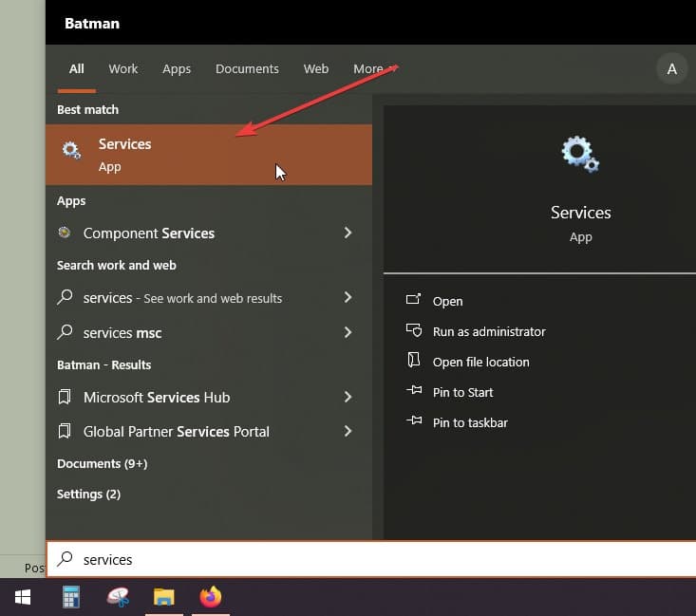This screenshot has height=616, width=696.
Task: Open the Component Services result
Action: click(x=209, y=233)
